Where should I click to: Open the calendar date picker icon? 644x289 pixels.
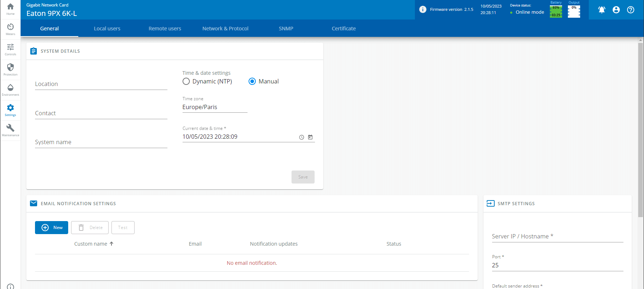[x=310, y=137]
